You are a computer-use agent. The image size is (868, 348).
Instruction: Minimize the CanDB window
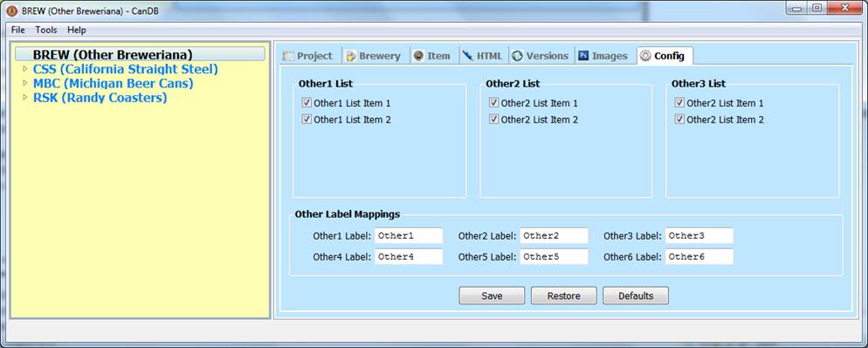tap(796, 8)
